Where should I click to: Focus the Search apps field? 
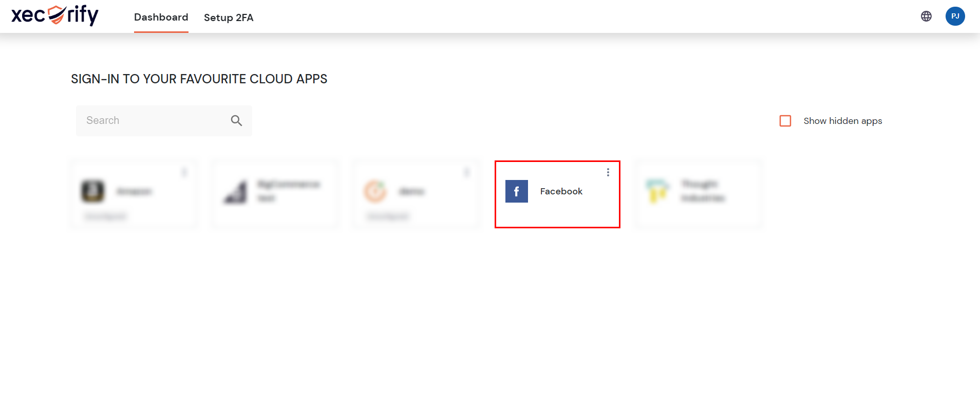(x=164, y=121)
